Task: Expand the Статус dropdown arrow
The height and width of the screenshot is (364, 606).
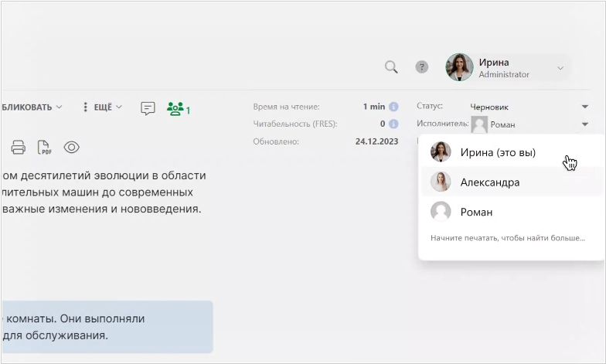Action: (584, 107)
